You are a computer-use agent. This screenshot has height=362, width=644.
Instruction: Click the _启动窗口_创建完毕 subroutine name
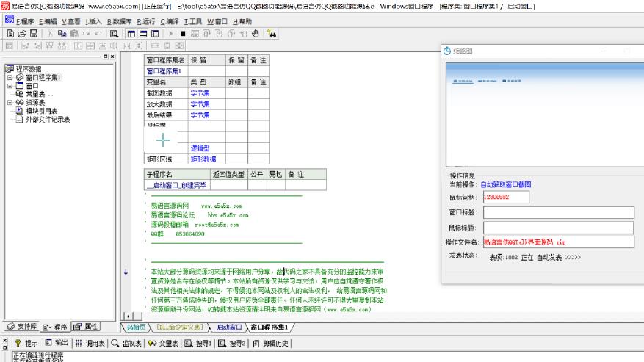coord(177,185)
